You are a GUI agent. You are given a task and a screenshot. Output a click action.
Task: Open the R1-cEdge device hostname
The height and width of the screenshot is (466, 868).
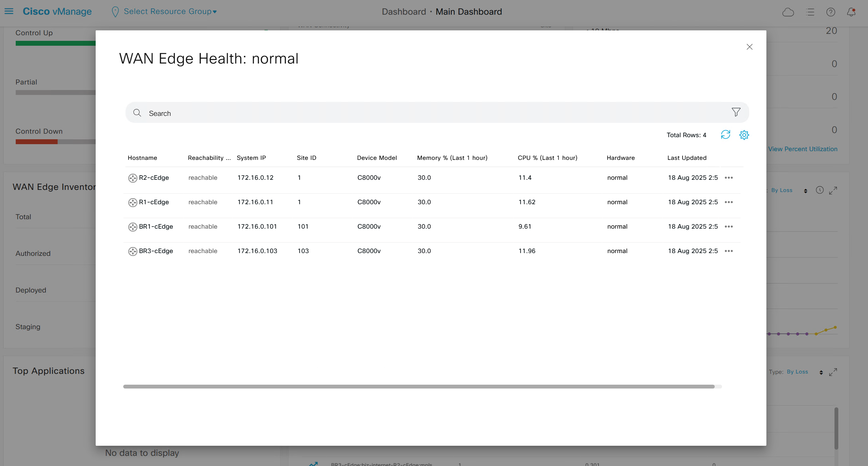(154, 202)
